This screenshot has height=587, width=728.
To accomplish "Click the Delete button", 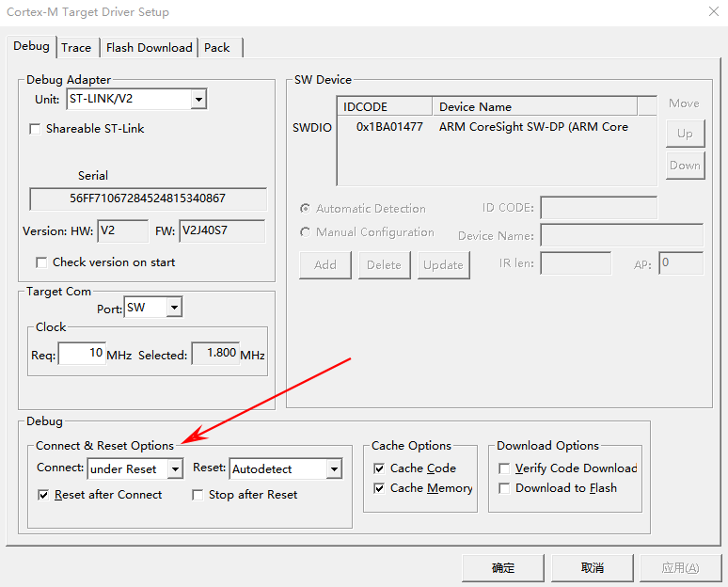I will pos(385,265).
